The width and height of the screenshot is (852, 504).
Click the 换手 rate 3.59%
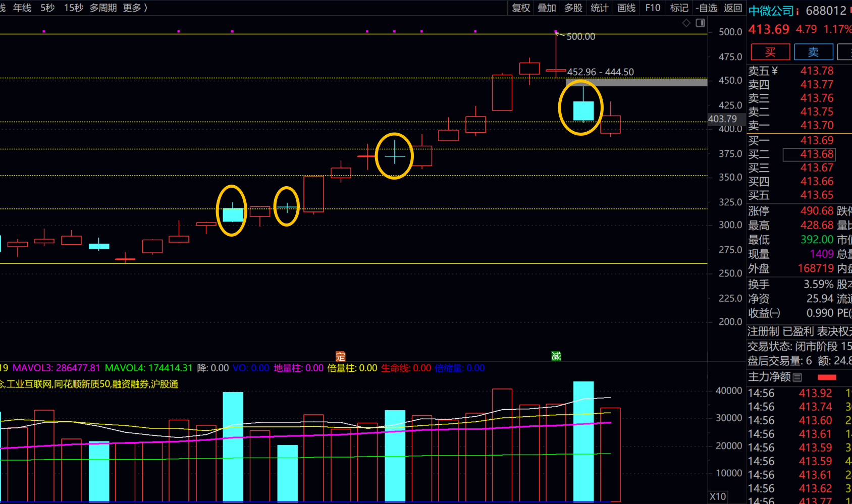819,285
